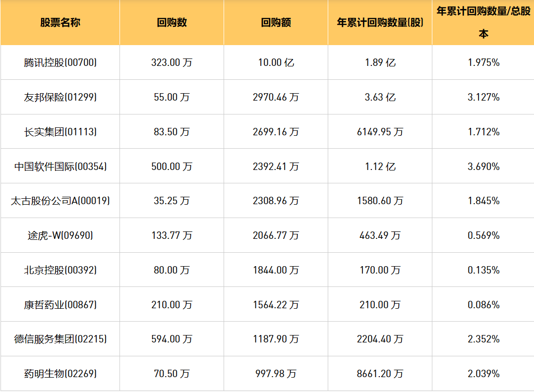Select the 323.00 万 buyback count cell
Viewport: 534px width, 392px height.
172,62
